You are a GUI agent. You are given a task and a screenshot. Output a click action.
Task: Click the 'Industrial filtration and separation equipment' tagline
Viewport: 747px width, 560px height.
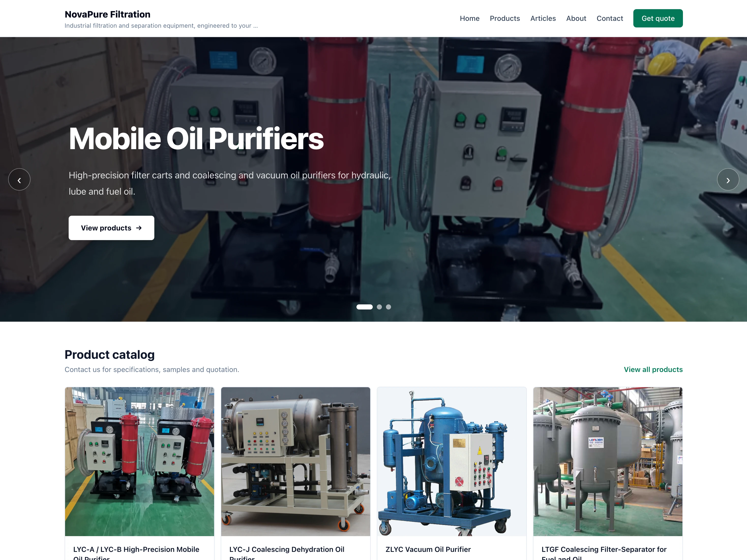[x=161, y=26]
